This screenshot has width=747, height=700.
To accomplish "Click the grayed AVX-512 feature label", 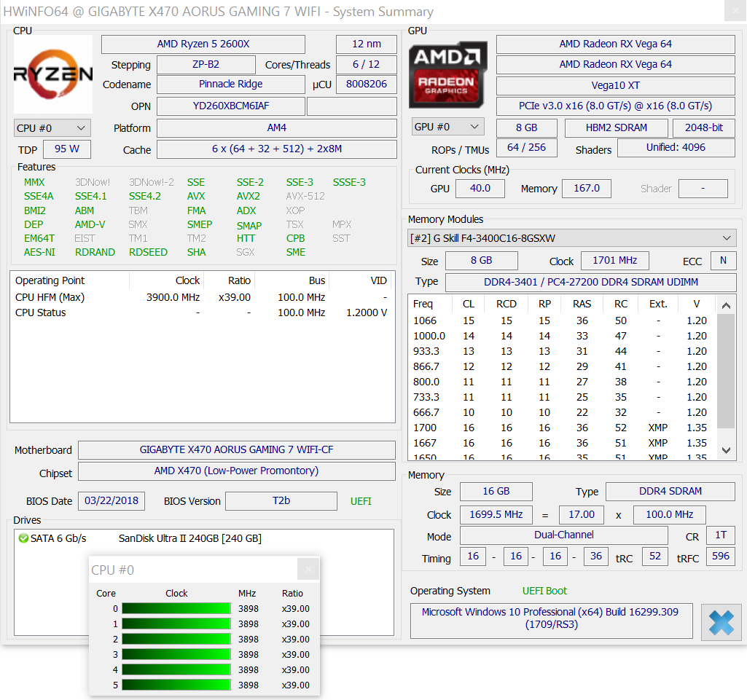I will click(305, 196).
